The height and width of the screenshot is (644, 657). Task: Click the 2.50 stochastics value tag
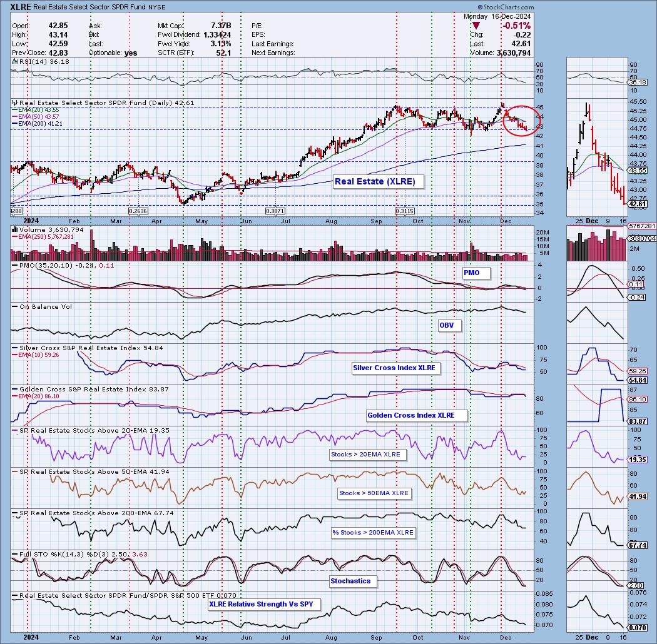[x=636, y=585]
